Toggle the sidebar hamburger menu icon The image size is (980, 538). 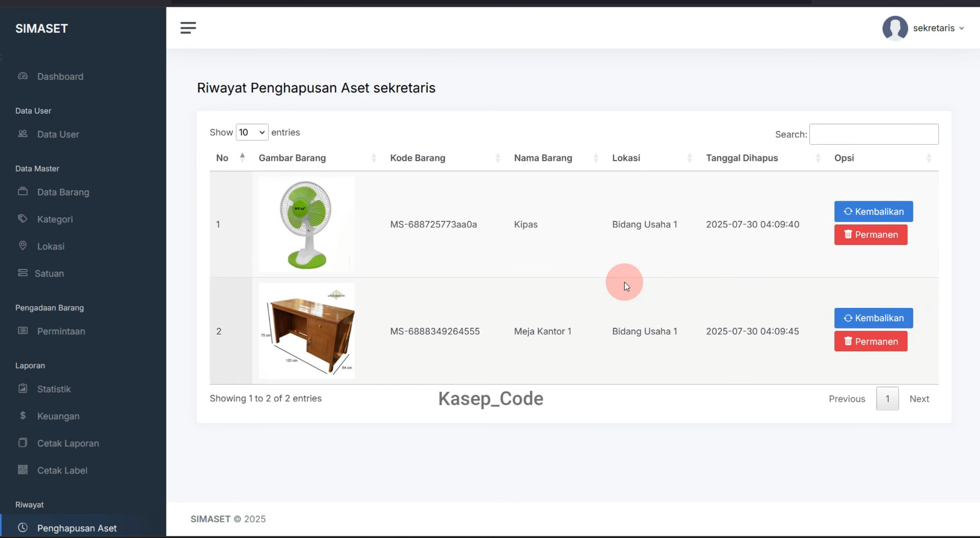188,28
